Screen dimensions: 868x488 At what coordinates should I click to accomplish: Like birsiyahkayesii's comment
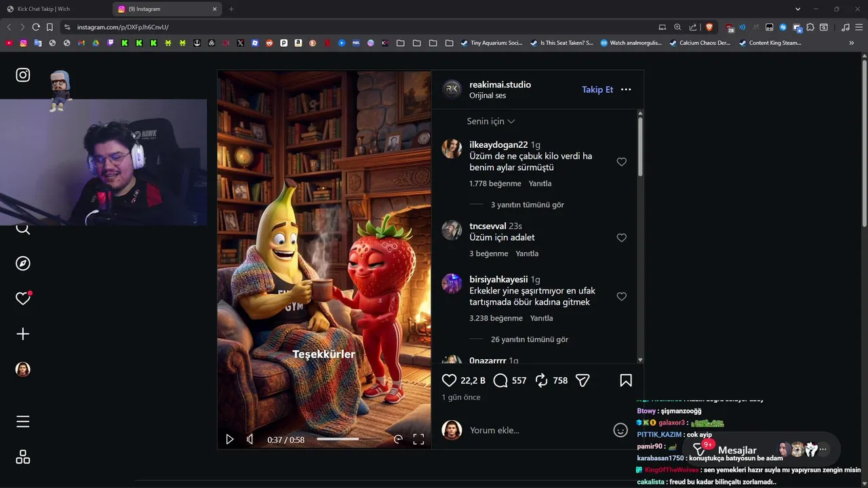pos(621,296)
